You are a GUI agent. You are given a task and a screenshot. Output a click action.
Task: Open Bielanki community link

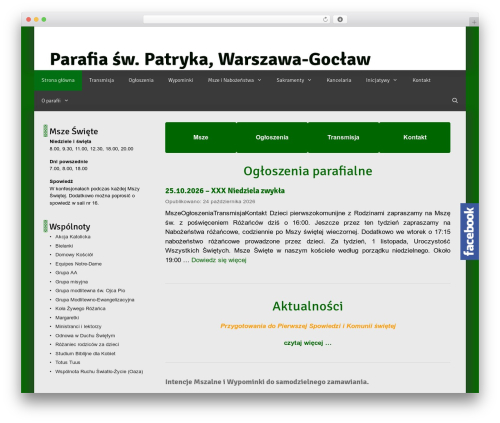(64, 246)
